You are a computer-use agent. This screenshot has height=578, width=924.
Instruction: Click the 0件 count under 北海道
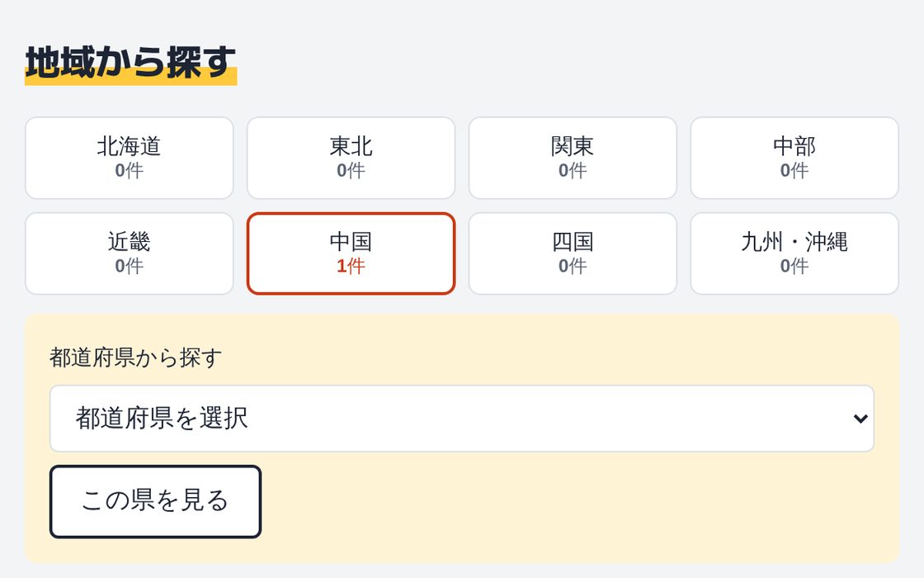point(129,170)
